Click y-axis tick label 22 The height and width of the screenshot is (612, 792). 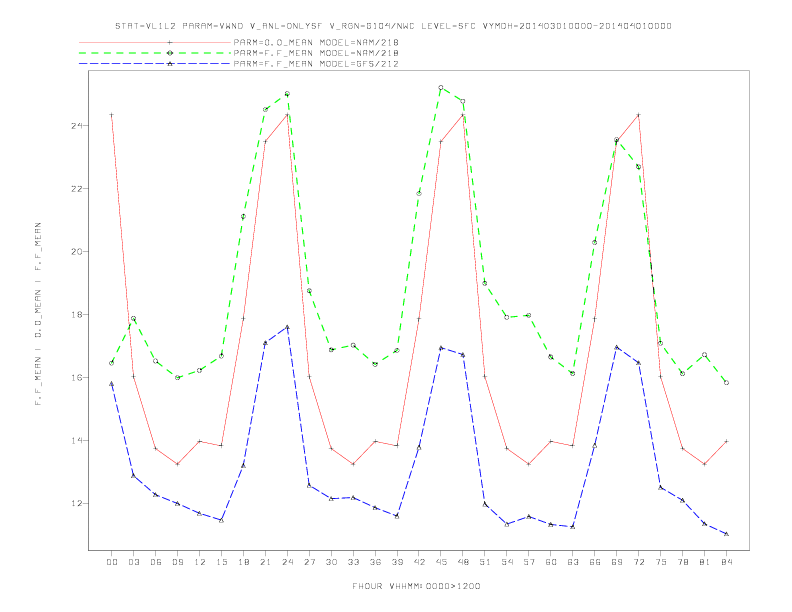coord(77,188)
